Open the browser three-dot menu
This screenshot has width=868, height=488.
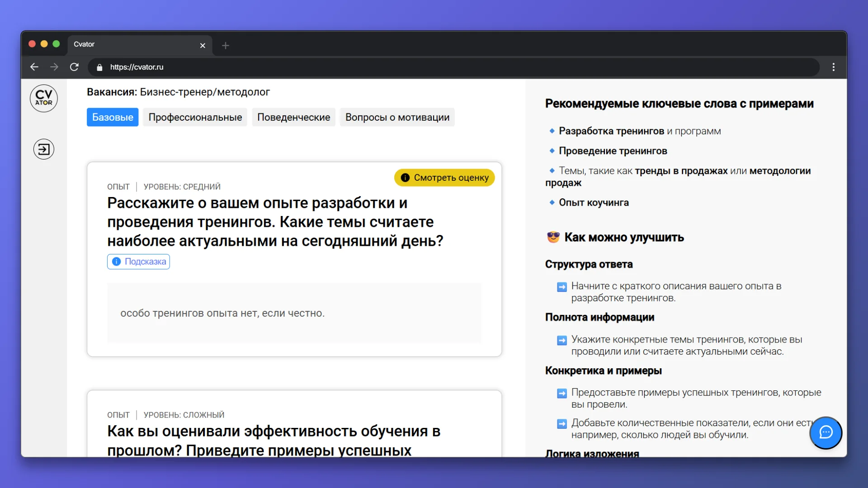pyautogui.click(x=833, y=67)
